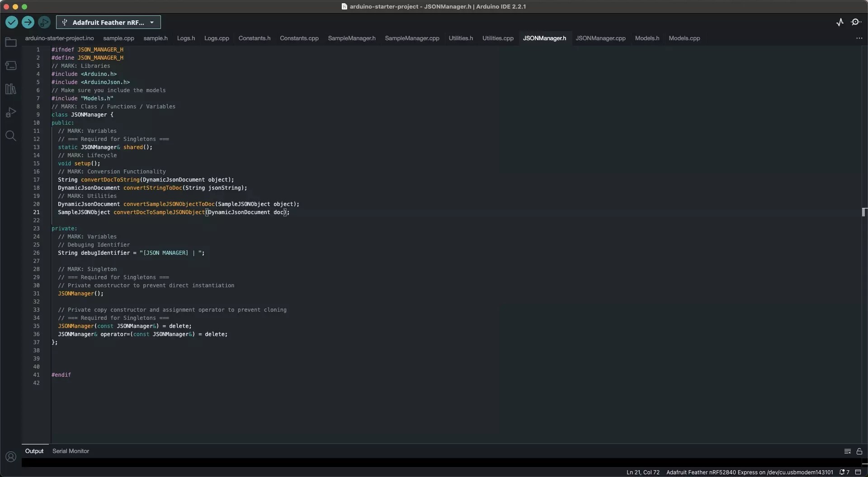
Task: Toggle the notifications bell
Action: [x=841, y=472]
